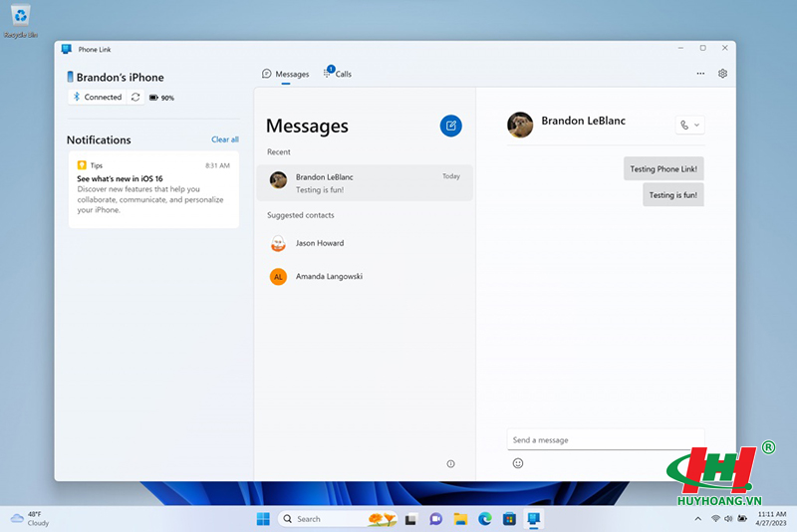Switch to the Messages tab

tap(286, 74)
